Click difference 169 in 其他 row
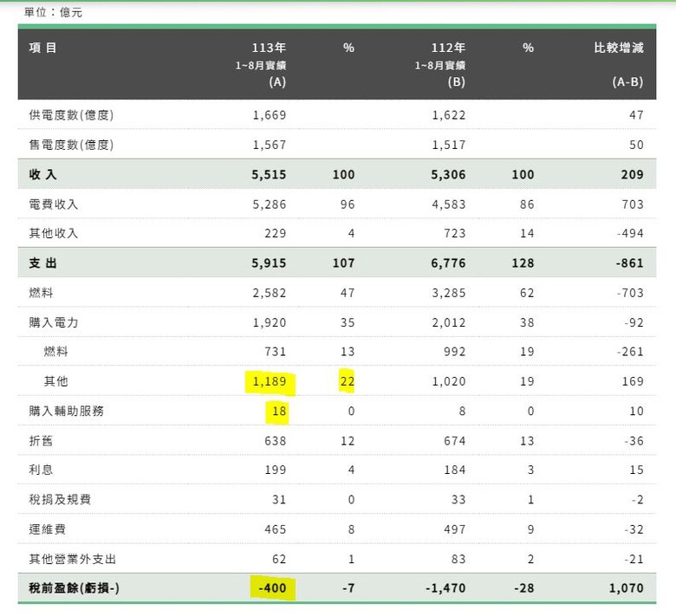The height and width of the screenshot is (616, 676). pos(633,381)
